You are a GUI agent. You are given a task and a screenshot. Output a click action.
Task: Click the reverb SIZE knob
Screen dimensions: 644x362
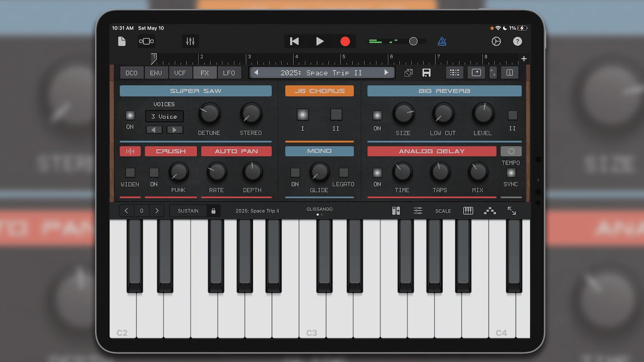tap(403, 114)
